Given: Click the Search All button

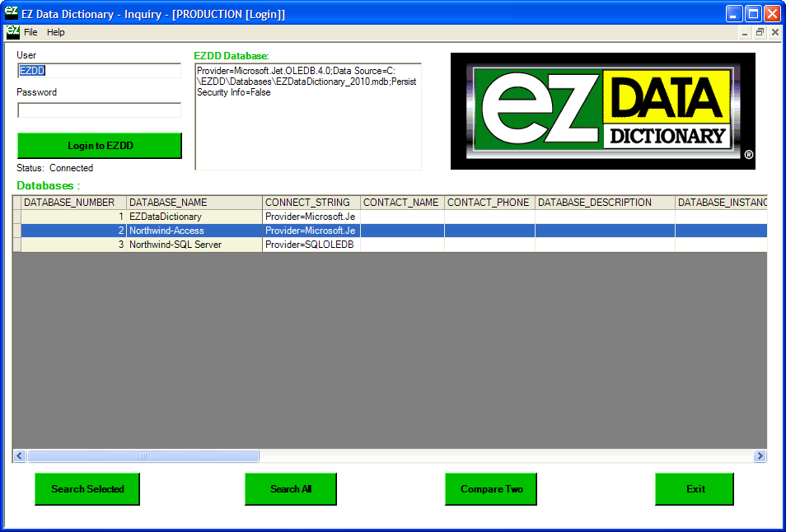Looking at the screenshot, I should 290,488.
